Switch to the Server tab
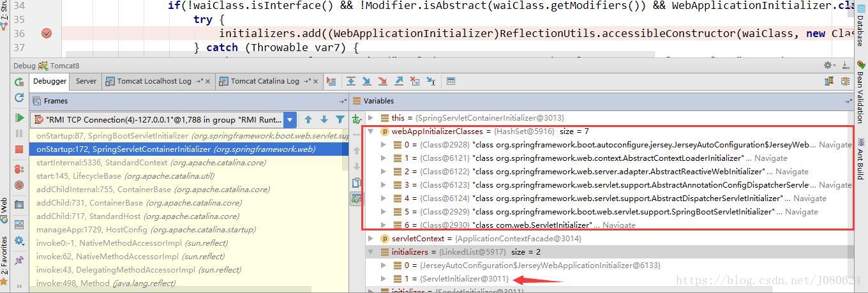The height and width of the screenshot is (293, 868). (x=86, y=81)
